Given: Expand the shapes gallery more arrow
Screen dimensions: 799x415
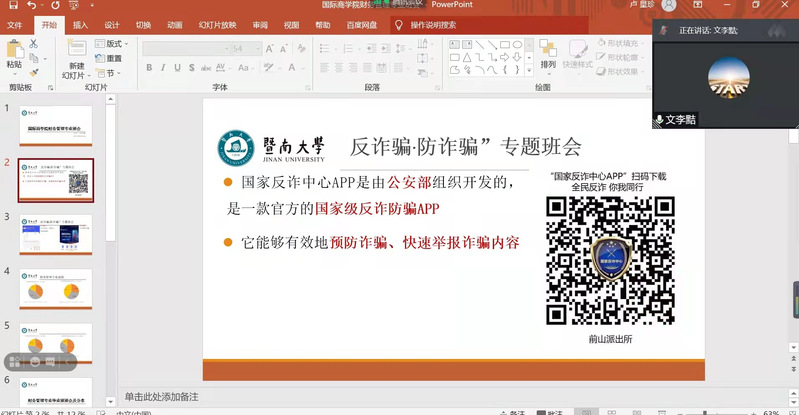Looking at the screenshot, I should (529, 70).
